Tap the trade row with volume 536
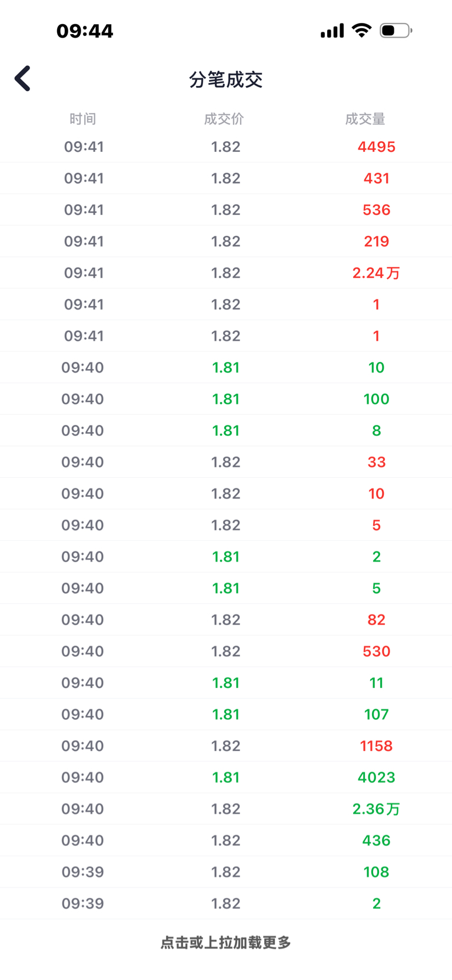Image resolution: width=452 pixels, height=980 pixels. pos(226,210)
